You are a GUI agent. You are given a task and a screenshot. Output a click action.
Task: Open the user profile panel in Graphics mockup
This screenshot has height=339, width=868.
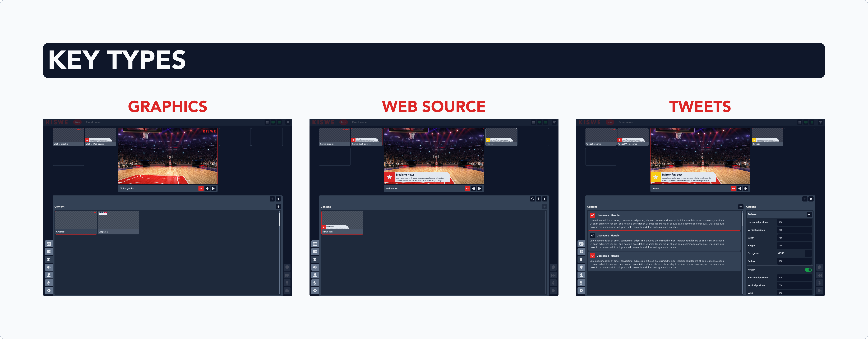(x=49, y=275)
